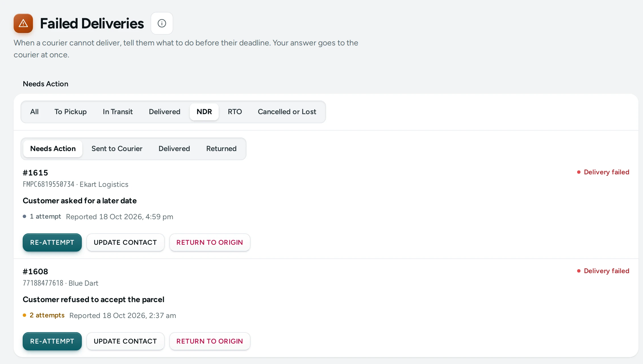Image resolution: width=643 pixels, height=364 pixels.
Task: Open the To Pickup tab
Action: pyautogui.click(x=70, y=112)
